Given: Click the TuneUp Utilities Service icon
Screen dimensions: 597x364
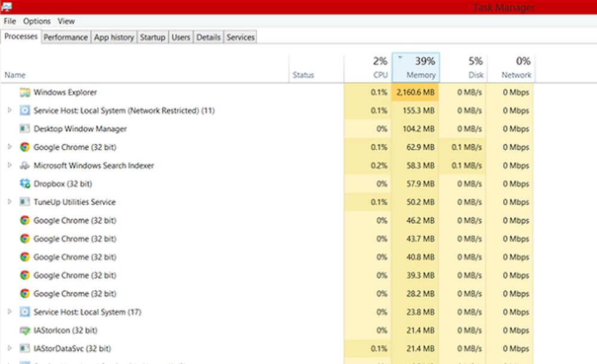Looking at the screenshot, I should (x=24, y=202).
